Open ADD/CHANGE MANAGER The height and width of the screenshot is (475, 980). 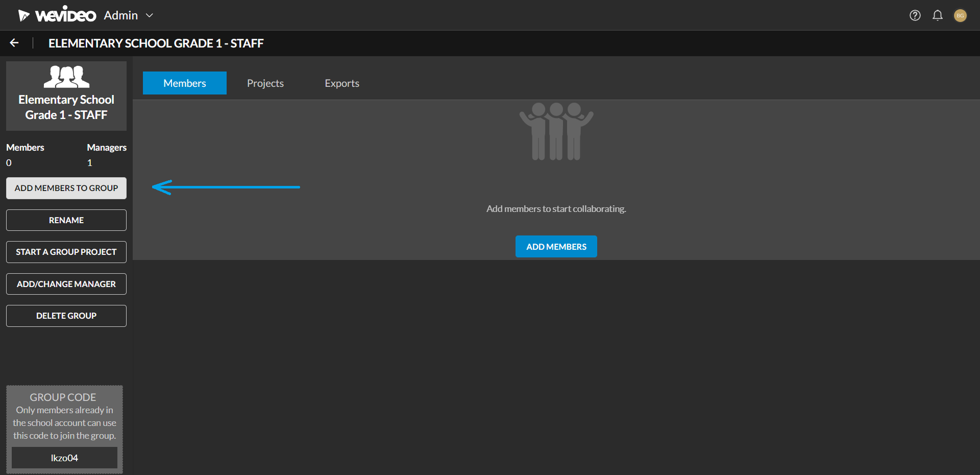[66, 284]
